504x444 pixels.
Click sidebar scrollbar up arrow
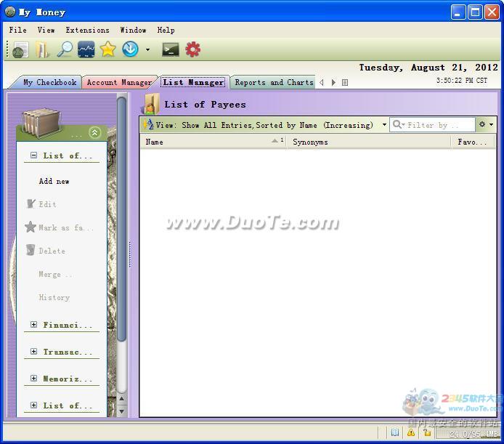pyautogui.click(x=121, y=399)
